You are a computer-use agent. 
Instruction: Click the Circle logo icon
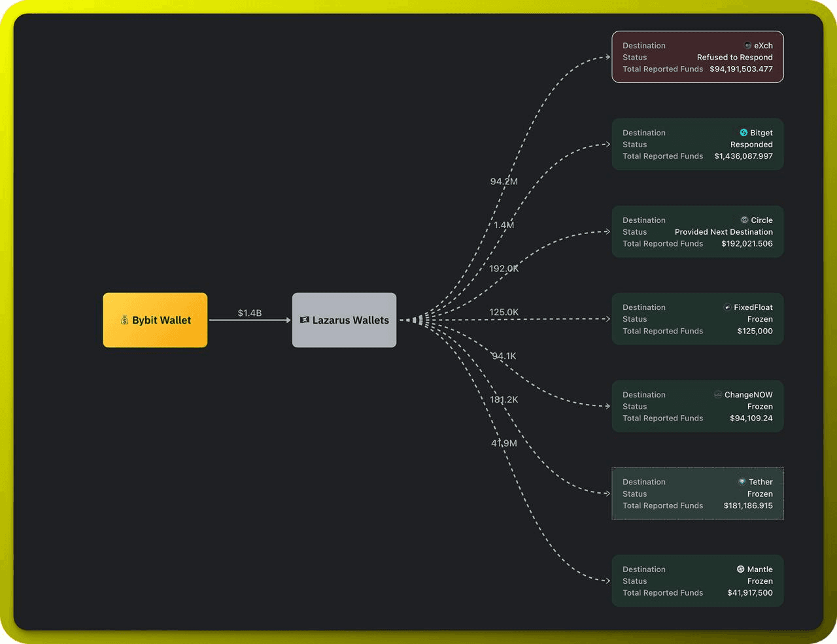(x=744, y=220)
